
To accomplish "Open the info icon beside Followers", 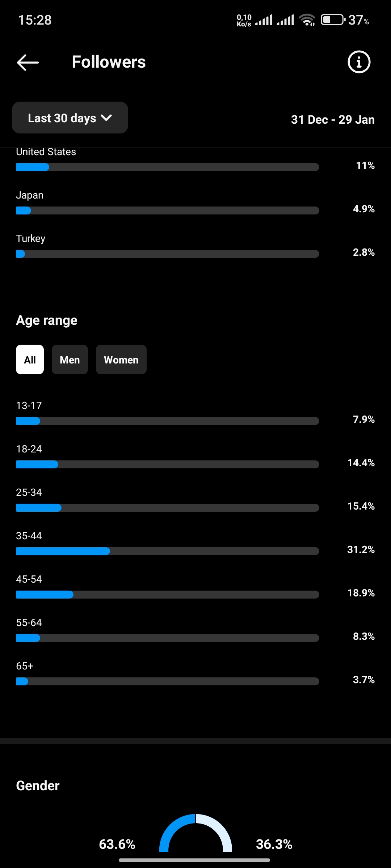I will click(359, 62).
